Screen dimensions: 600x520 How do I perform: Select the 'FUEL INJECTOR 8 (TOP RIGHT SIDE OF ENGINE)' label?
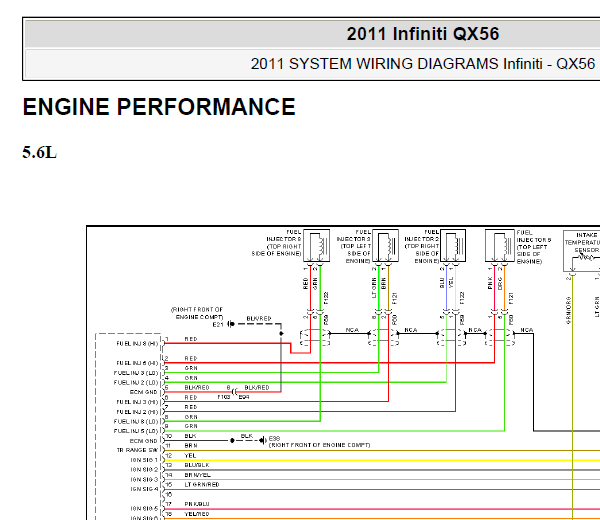coord(277,243)
